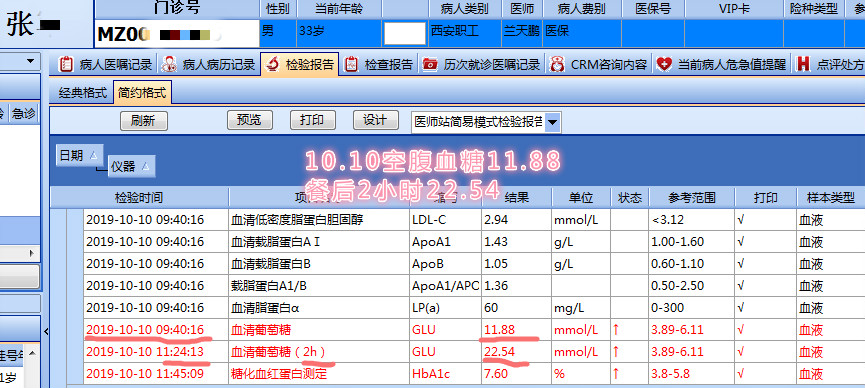Toggle print checkmark for LDL-C row

tap(740, 220)
